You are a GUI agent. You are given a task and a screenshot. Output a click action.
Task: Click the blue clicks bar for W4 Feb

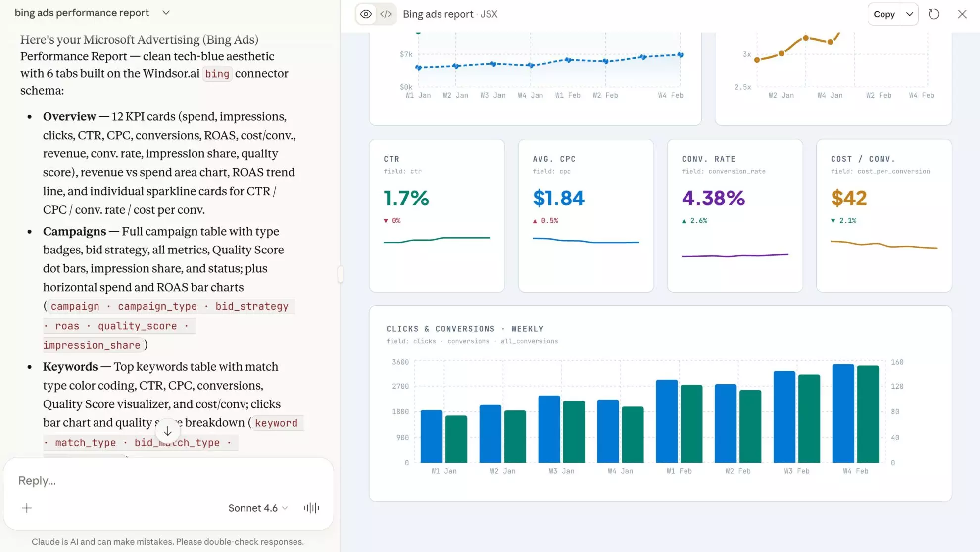(x=843, y=413)
